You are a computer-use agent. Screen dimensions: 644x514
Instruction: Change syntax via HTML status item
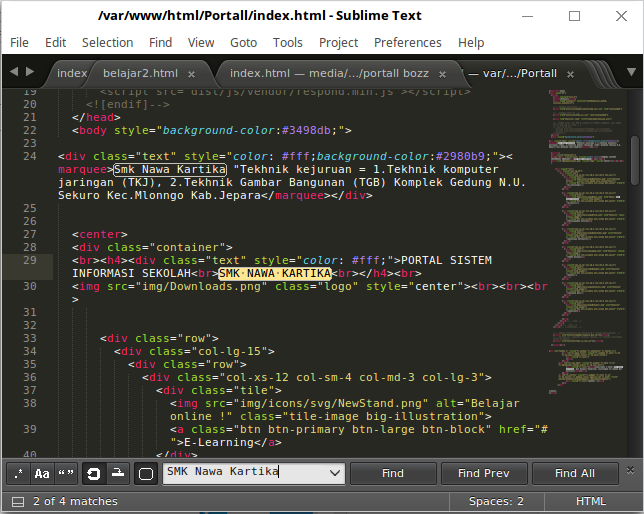coord(591,501)
